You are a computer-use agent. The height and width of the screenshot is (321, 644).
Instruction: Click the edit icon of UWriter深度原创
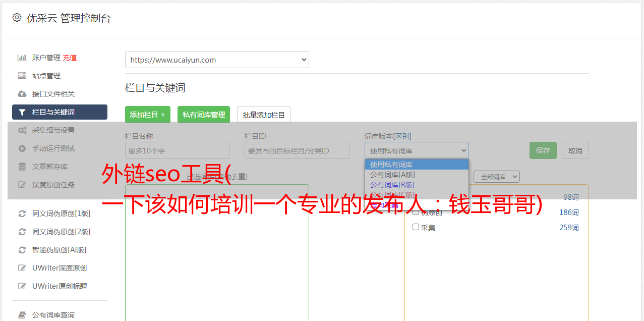[22, 268]
